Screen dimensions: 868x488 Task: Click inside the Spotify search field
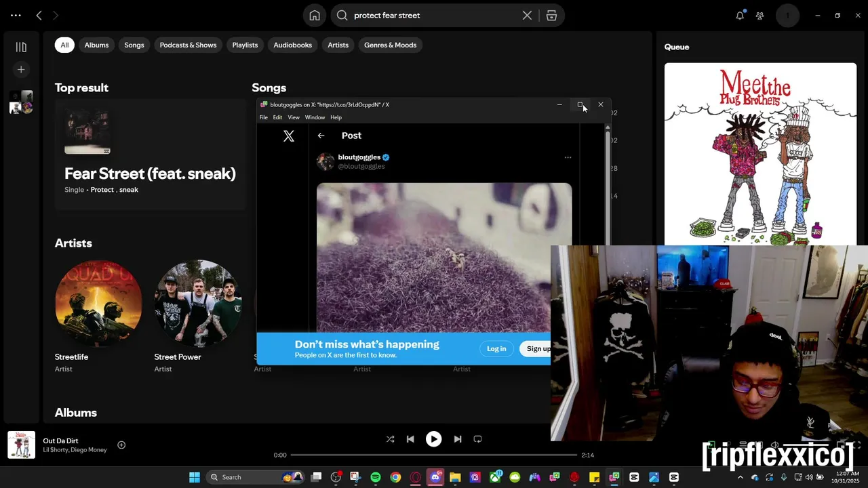point(434,16)
